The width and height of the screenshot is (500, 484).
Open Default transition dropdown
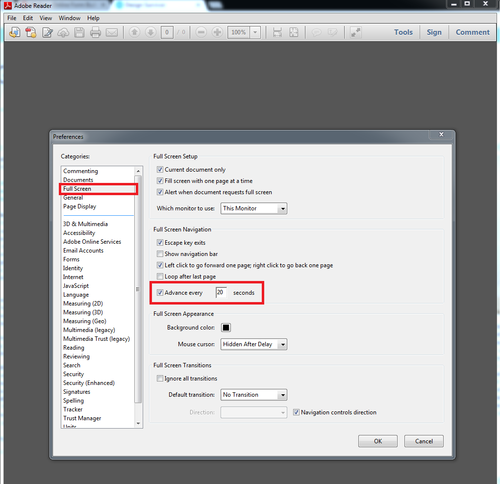click(254, 395)
